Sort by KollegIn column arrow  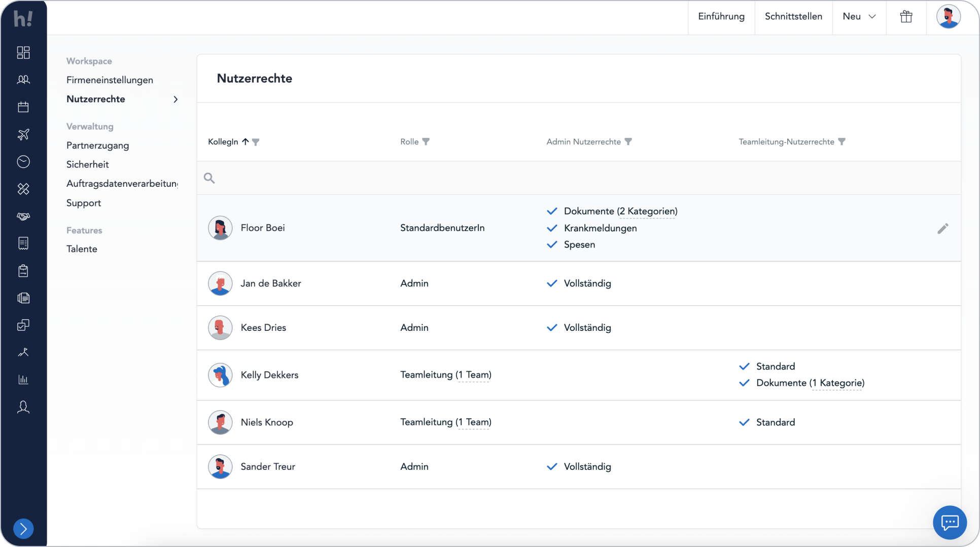246,142
